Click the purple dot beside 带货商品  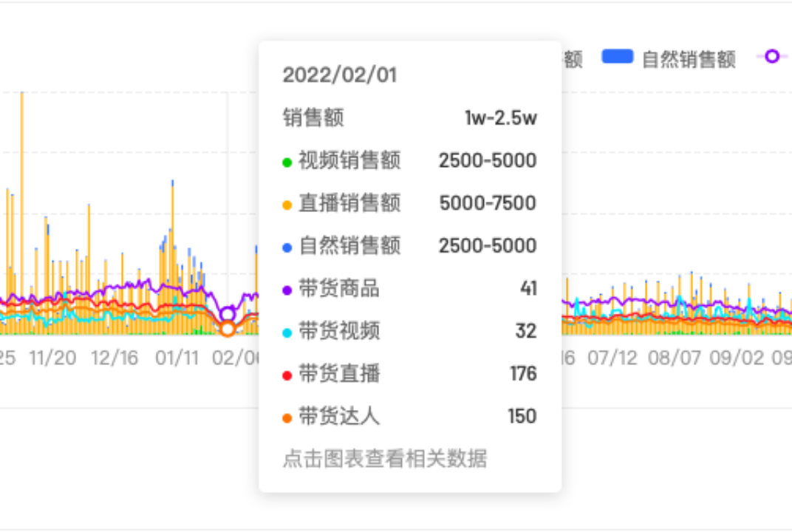(287, 290)
